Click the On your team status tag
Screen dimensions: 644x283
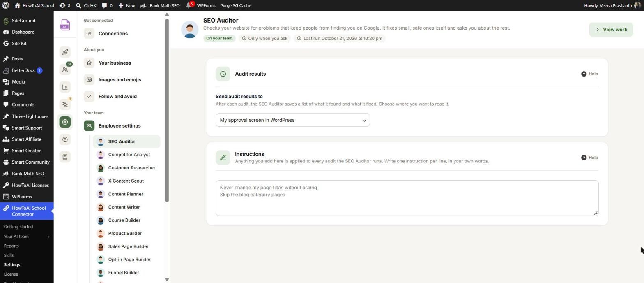pyautogui.click(x=219, y=38)
